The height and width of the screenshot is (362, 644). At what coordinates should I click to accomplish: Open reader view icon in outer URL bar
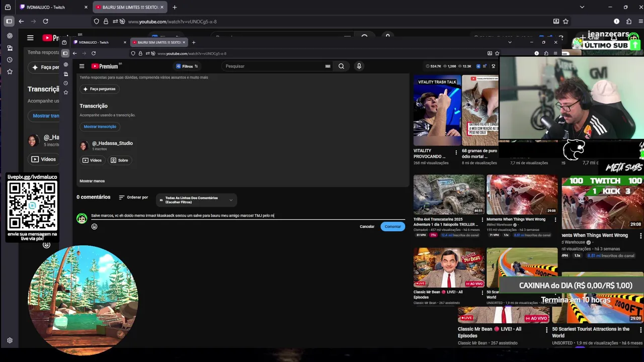click(556, 22)
